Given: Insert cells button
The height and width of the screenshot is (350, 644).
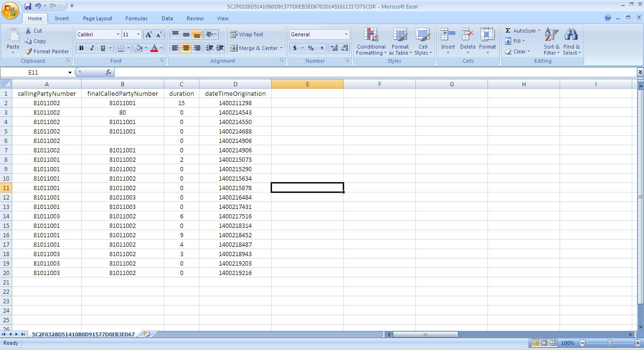Looking at the screenshot, I should [x=448, y=41].
